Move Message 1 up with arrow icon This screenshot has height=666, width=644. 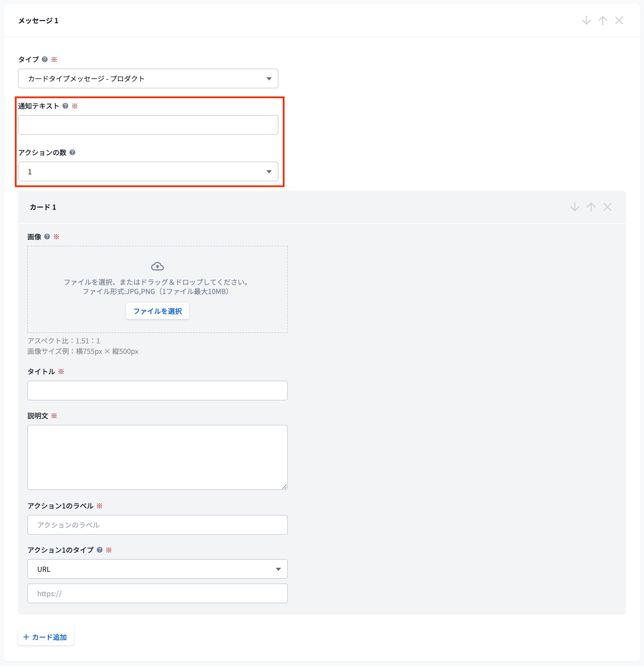tap(602, 20)
